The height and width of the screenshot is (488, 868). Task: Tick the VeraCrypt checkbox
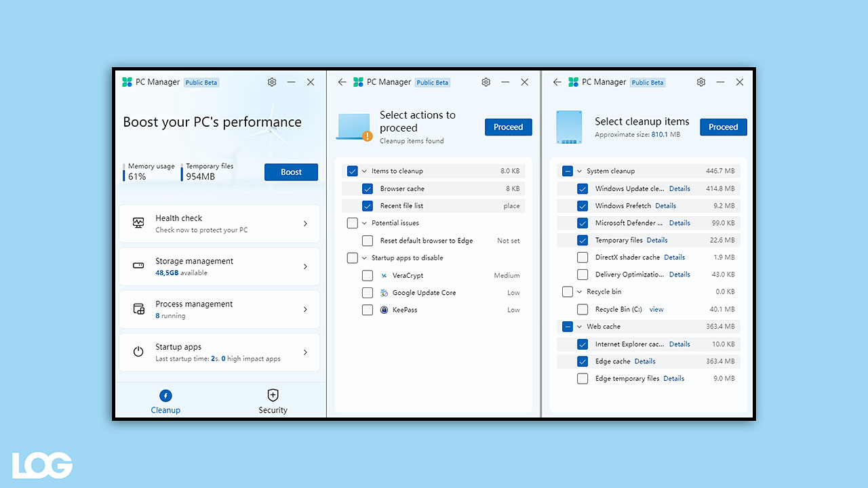tap(368, 276)
